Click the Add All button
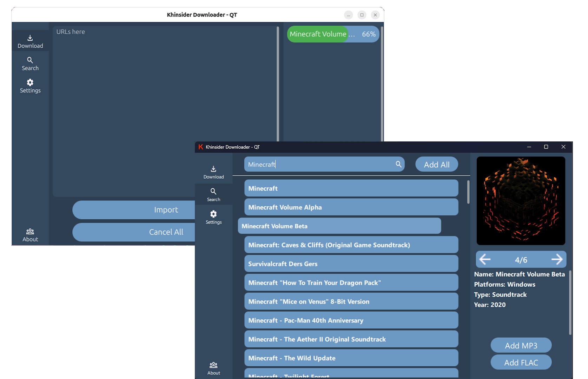Viewport: 588px width, 379px height. click(x=436, y=164)
